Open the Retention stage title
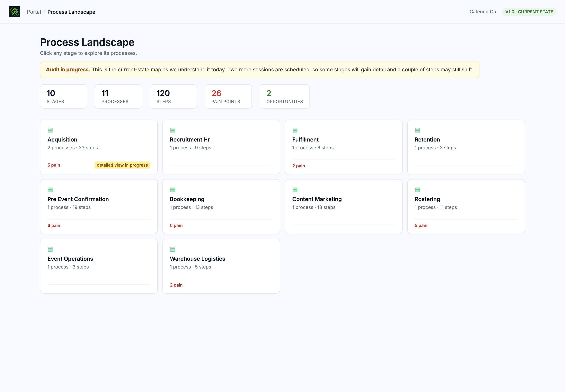Screen dimensions: 565x392 427,140
